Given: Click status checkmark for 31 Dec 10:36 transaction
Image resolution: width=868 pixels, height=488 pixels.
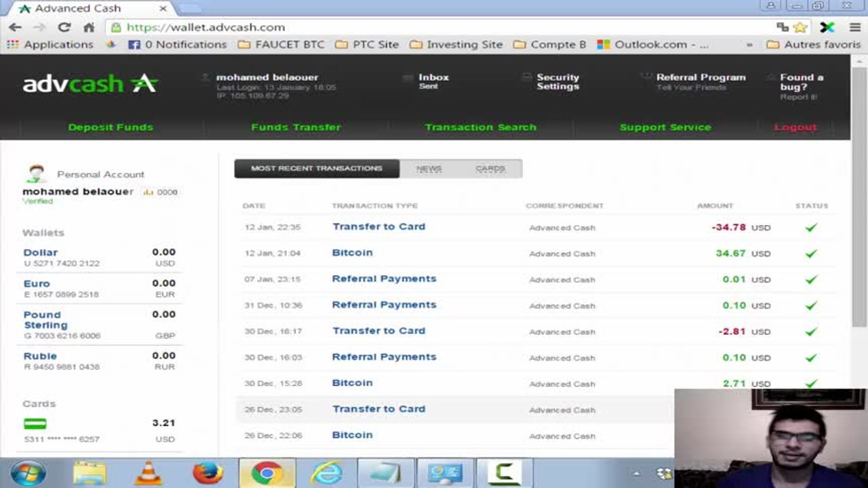Looking at the screenshot, I should (811, 306).
